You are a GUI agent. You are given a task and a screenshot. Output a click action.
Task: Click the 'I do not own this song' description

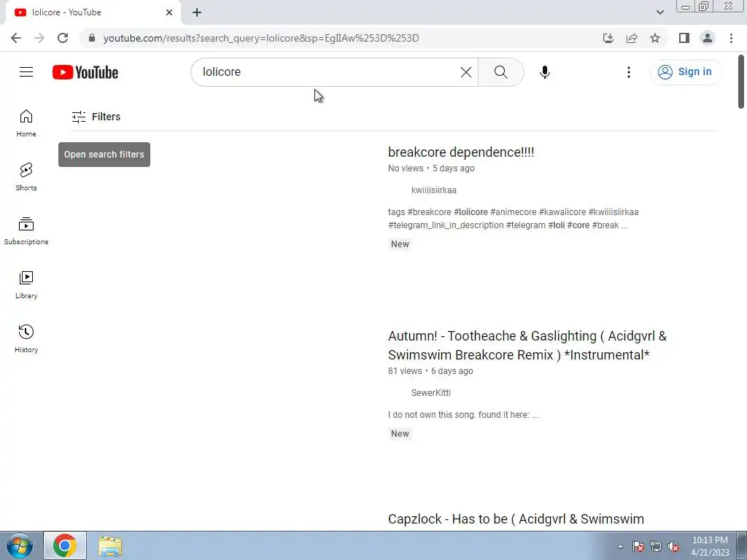click(x=462, y=415)
